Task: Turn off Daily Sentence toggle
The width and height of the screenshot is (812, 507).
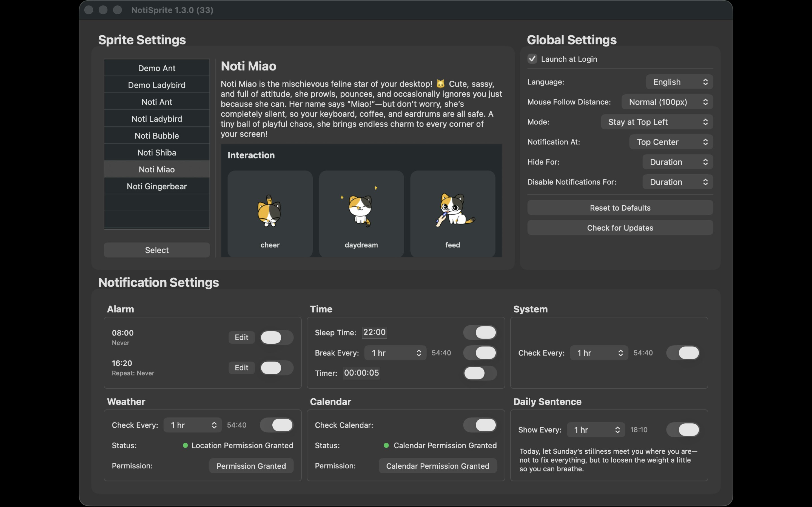Action: pyautogui.click(x=683, y=430)
